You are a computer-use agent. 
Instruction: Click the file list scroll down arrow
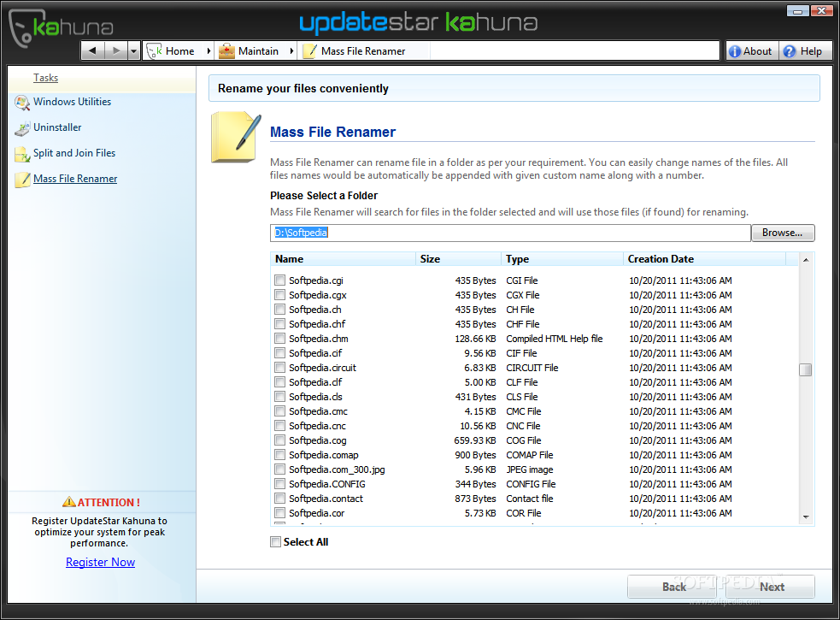805,517
